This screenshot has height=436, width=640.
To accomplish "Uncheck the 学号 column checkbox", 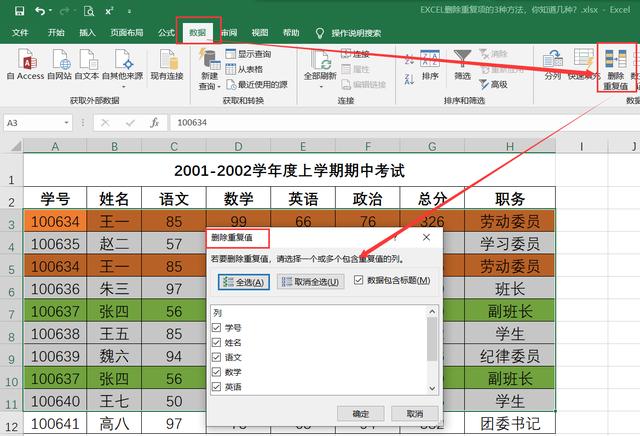I will click(x=217, y=328).
